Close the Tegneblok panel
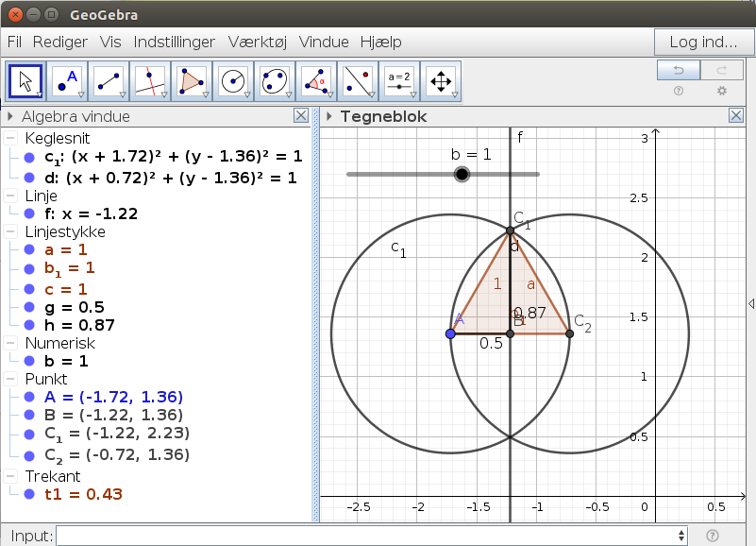756x546 pixels. pos(736,116)
